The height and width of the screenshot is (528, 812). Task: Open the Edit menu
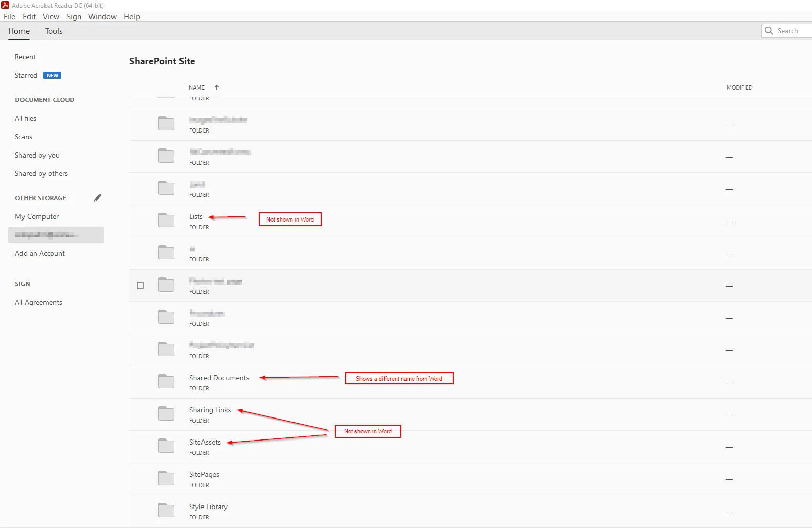click(x=29, y=16)
